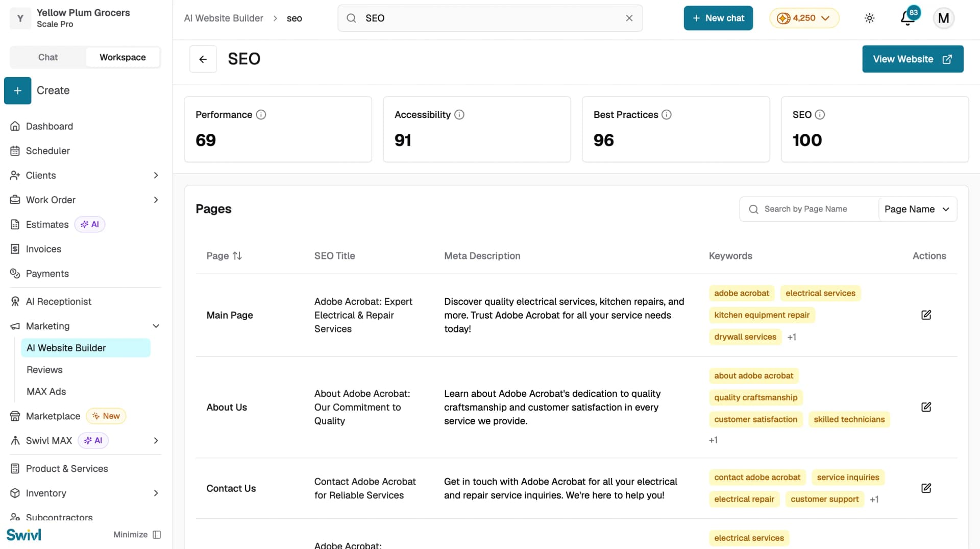Expand the Clients submenu
Screen dimensions: 980x549
156,176
